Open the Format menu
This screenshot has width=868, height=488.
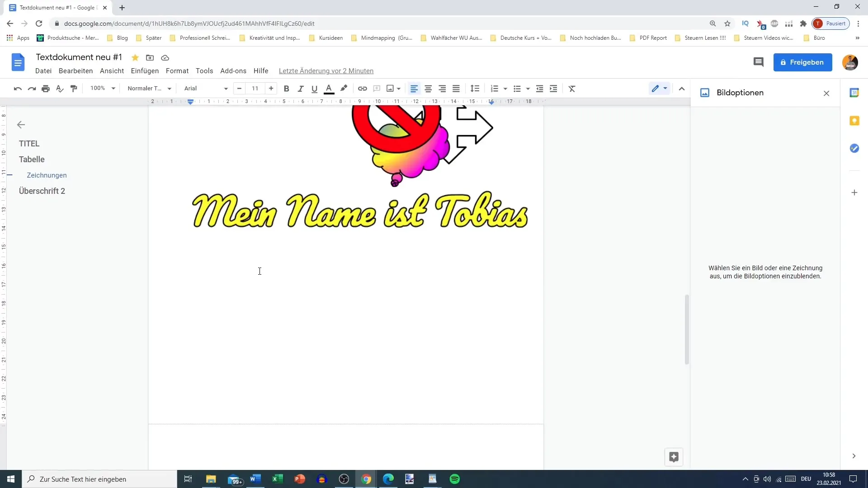coord(177,71)
